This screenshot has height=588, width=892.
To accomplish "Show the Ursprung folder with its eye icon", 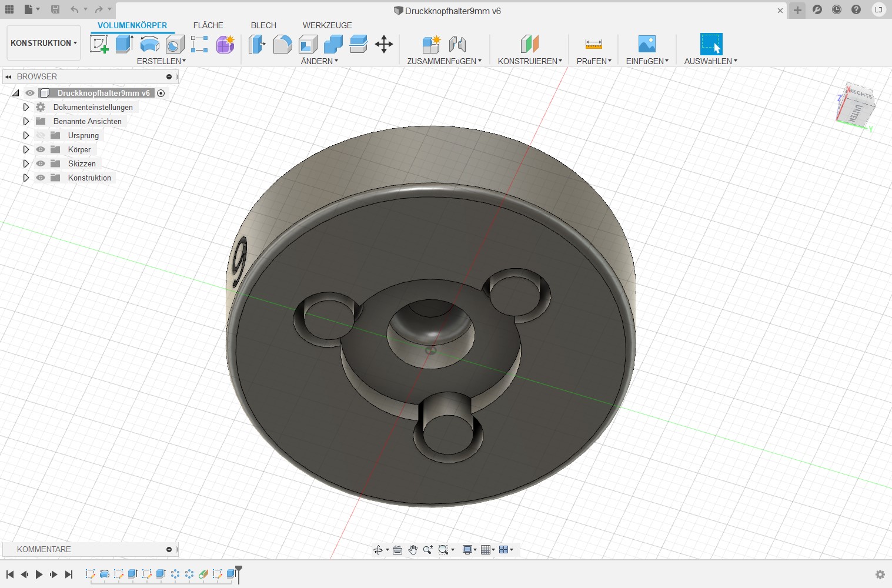I will click(x=41, y=135).
